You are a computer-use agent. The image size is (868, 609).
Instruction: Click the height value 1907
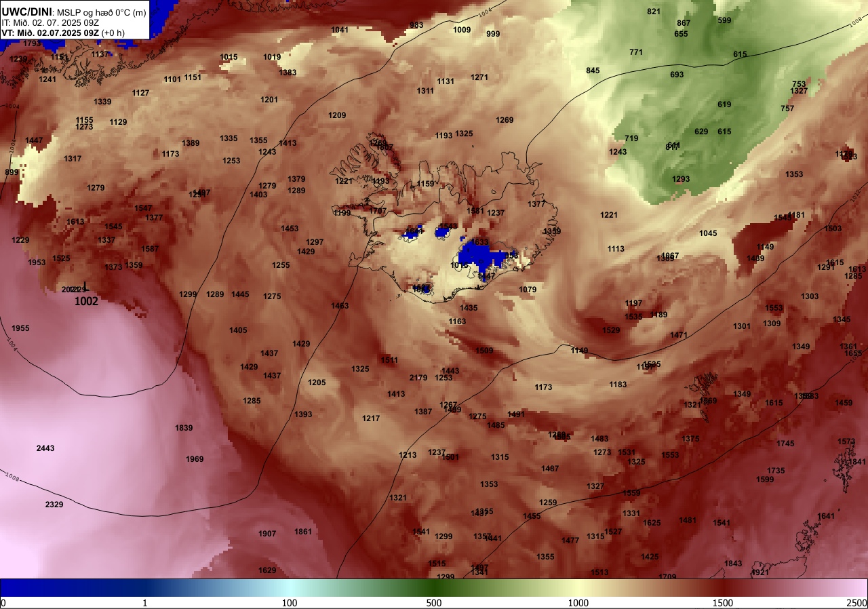[x=267, y=534]
